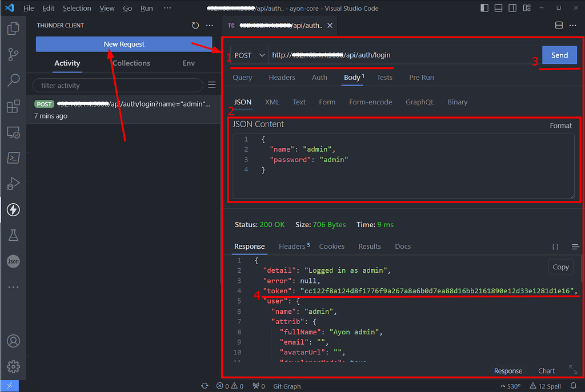The image size is (585, 392).
Task: Open the File menu
Action: 29,8
